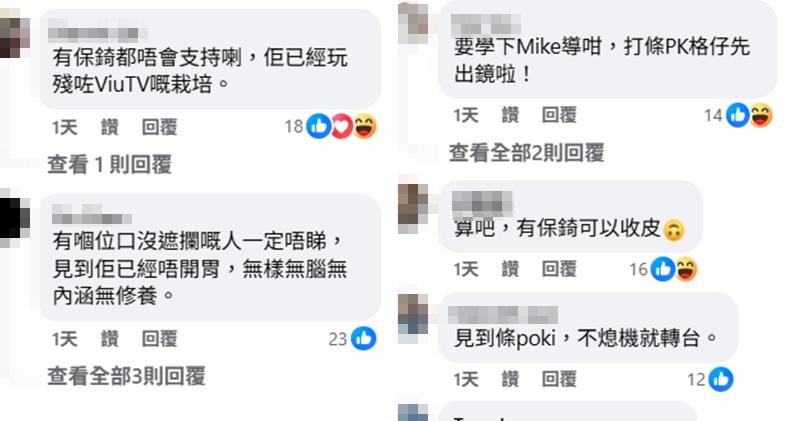The image size is (800, 421).
Task: Click thumbs-up icon beside 16 count
Action: coord(663,269)
